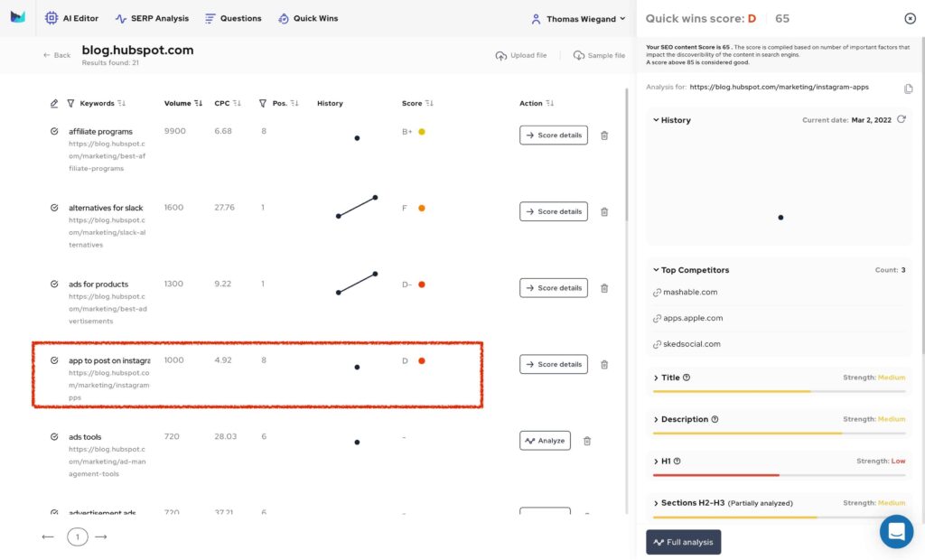Open the chat support bubble
The width and height of the screenshot is (925, 560).
click(x=896, y=532)
